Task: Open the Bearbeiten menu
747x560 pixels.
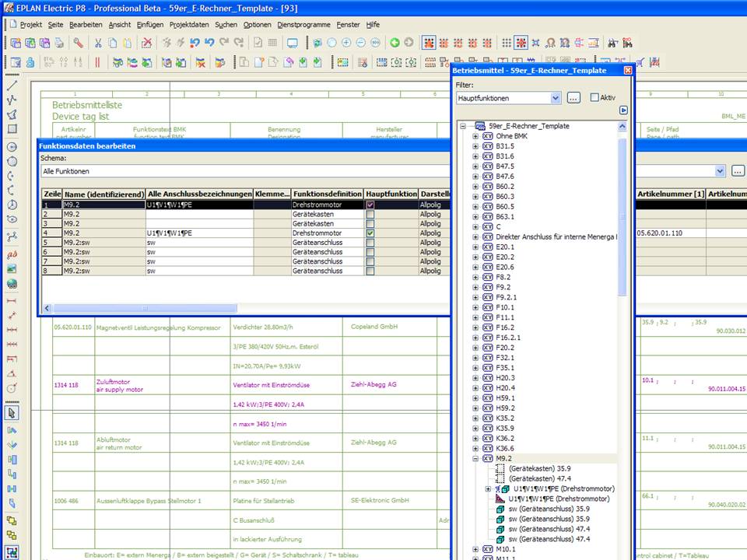Action: [x=86, y=24]
